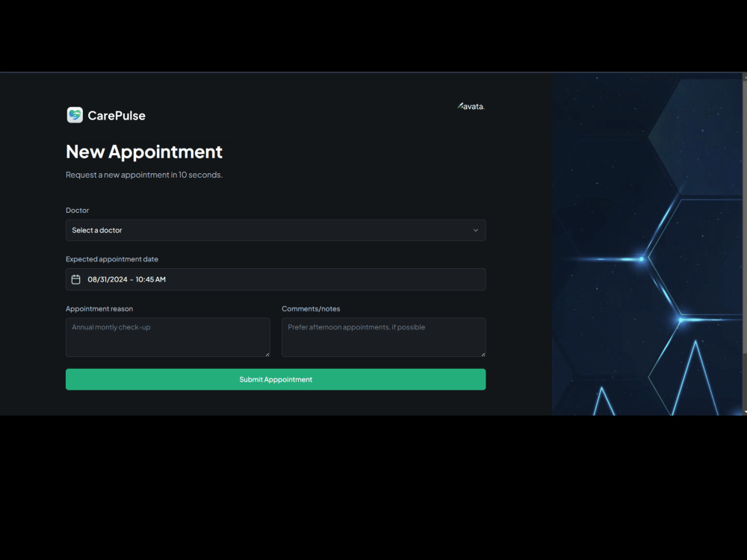Image resolution: width=747 pixels, height=560 pixels.
Task: Open the Select a doctor dropdown
Action: pos(276,230)
